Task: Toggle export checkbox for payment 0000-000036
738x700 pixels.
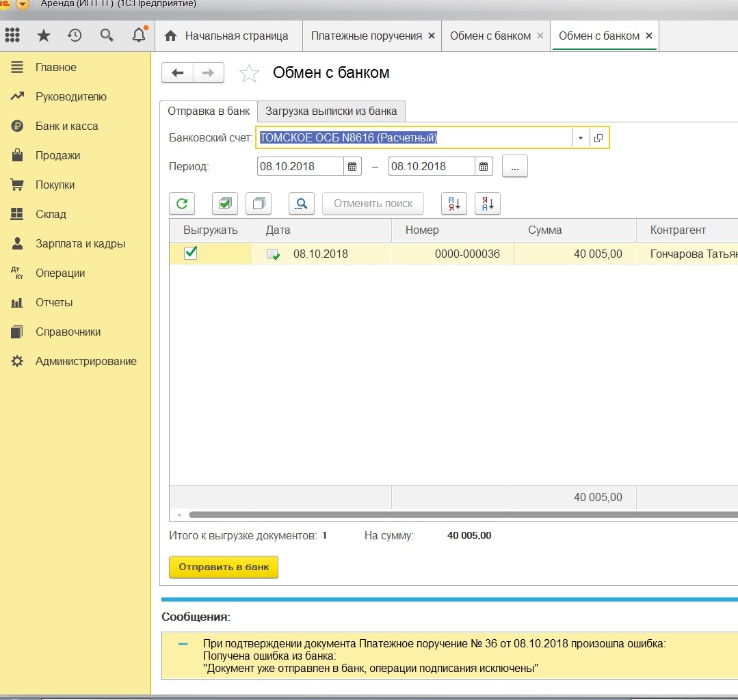Action: pyautogui.click(x=191, y=254)
